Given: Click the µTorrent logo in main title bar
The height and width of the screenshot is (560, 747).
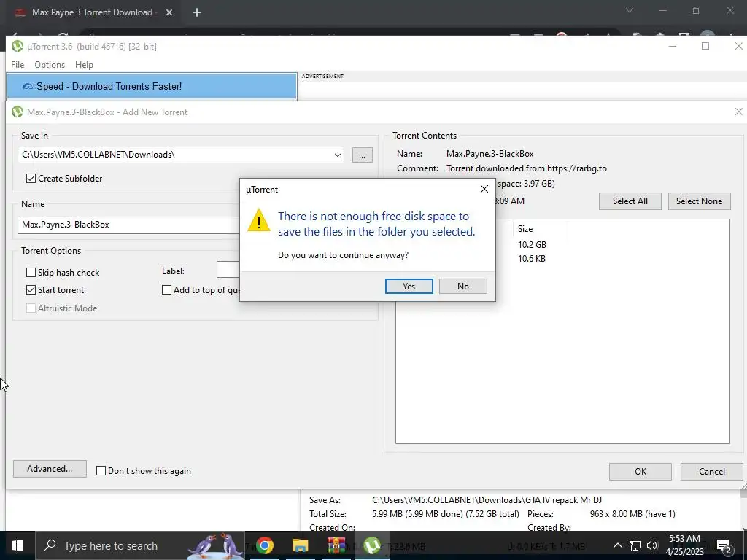Looking at the screenshot, I should click(18, 46).
